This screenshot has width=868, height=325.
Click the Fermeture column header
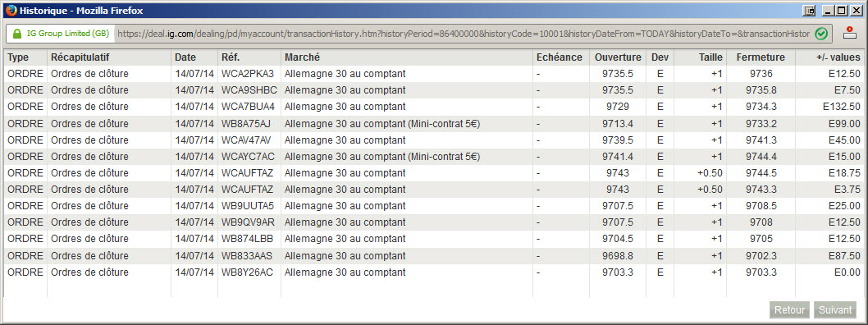point(760,57)
